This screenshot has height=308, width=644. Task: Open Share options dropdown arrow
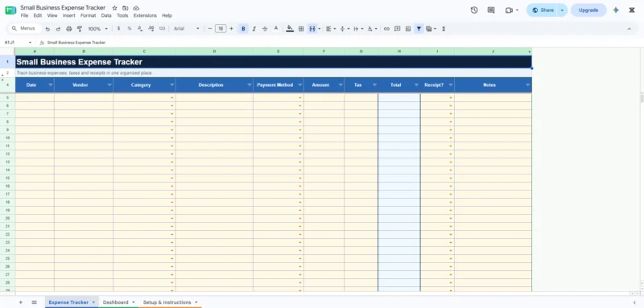pos(562,10)
